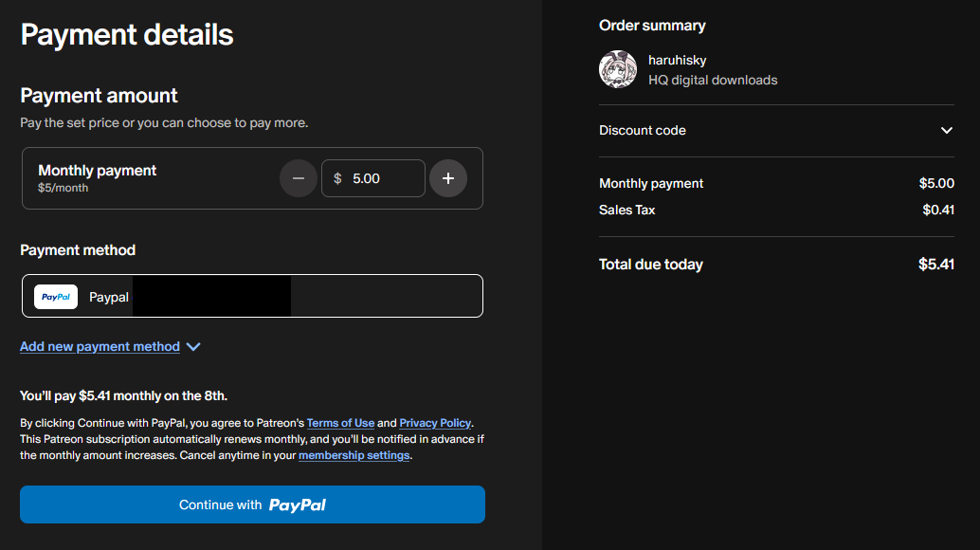980x550 pixels.
Task: Open the Privacy Policy link
Action: 435,423
